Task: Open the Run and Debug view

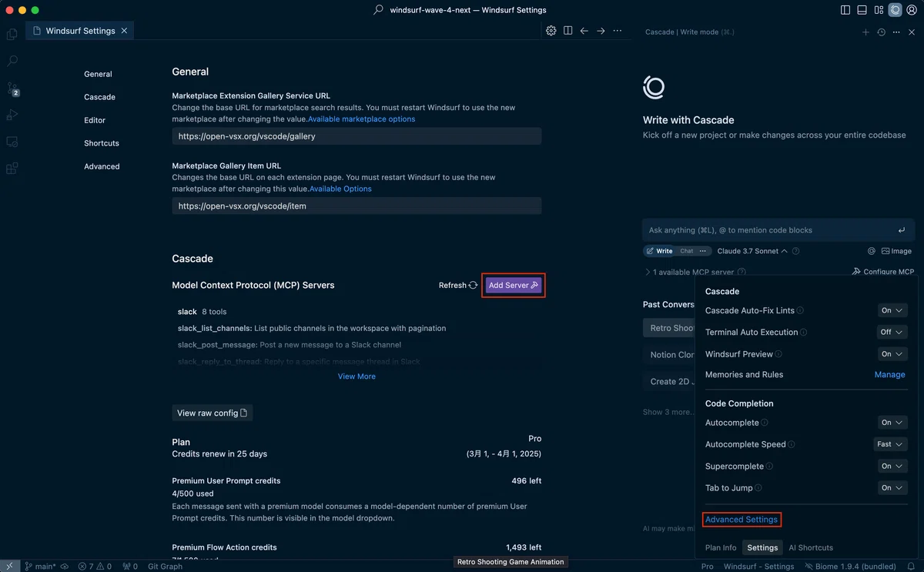Action: (x=12, y=115)
